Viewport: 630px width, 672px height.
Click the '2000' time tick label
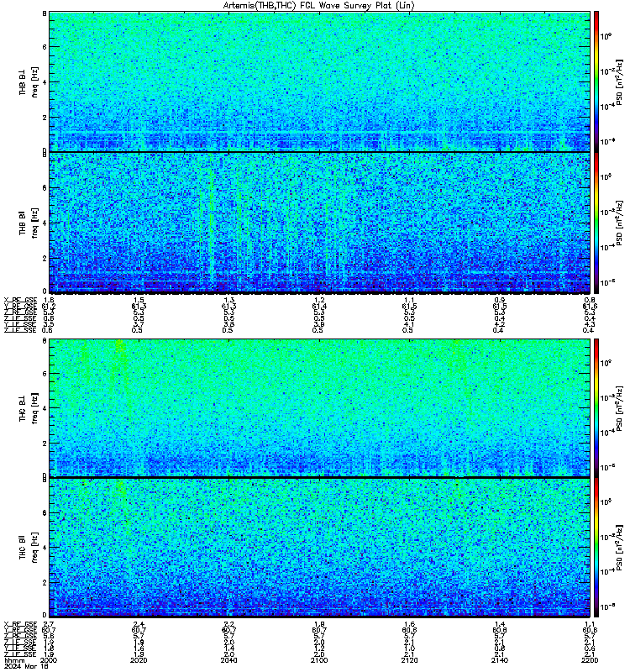tap(48, 660)
